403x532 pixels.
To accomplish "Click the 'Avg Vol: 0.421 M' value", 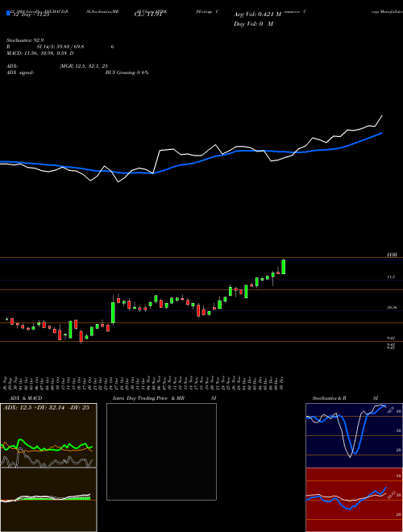I will pyautogui.click(x=257, y=15).
